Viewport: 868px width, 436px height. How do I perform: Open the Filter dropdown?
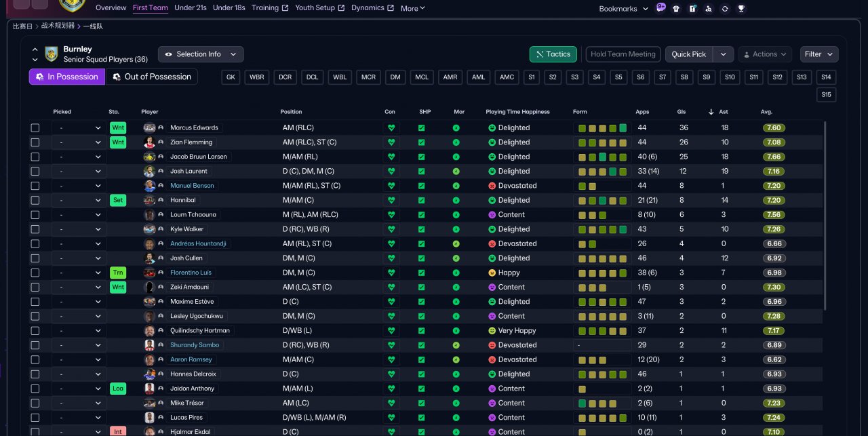click(x=819, y=54)
